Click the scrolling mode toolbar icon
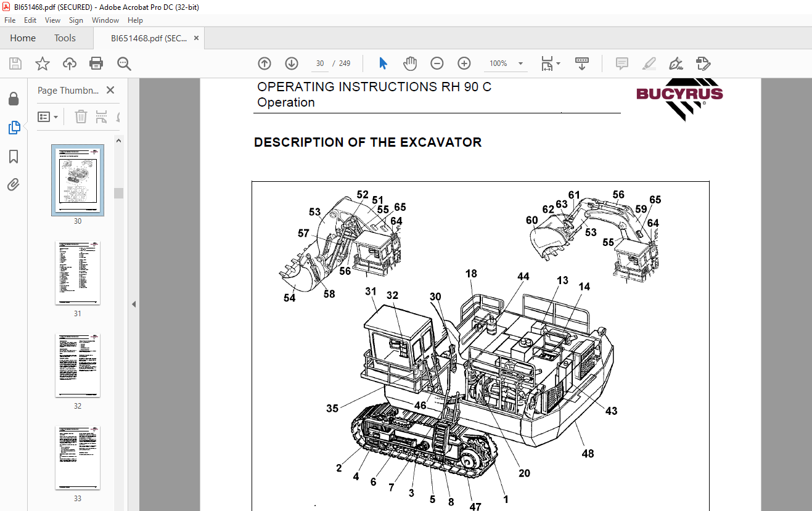This screenshot has height=511, width=812. pyautogui.click(x=582, y=63)
